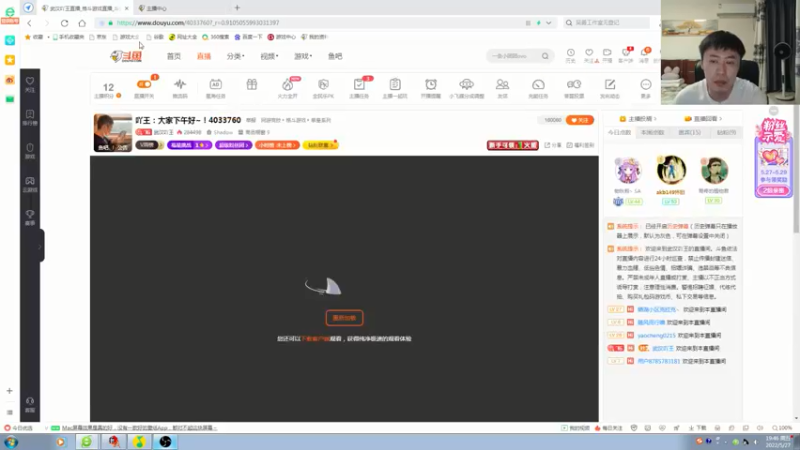
Task: Click the red 新手任务 banner
Action: tap(512, 145)
